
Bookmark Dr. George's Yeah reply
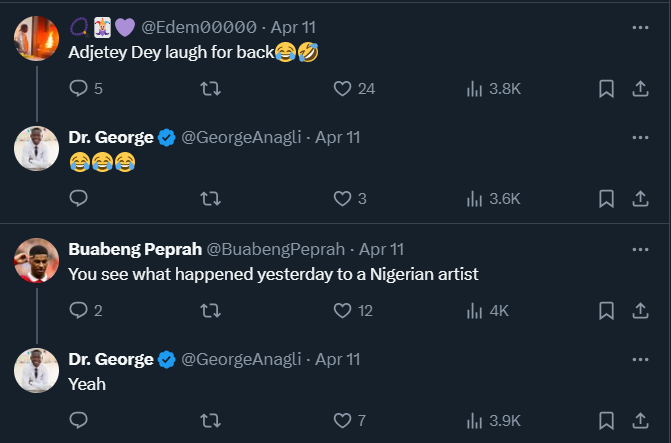606,420
